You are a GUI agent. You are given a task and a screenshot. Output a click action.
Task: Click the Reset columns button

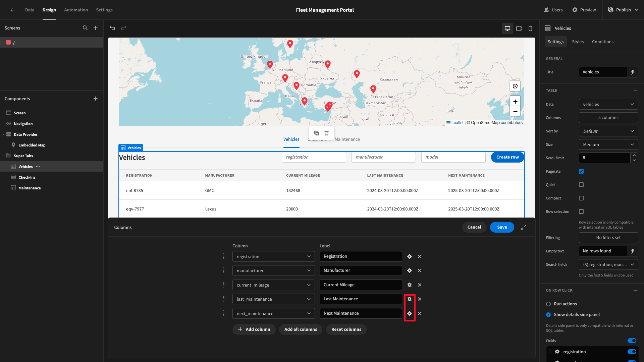(346, 329)
